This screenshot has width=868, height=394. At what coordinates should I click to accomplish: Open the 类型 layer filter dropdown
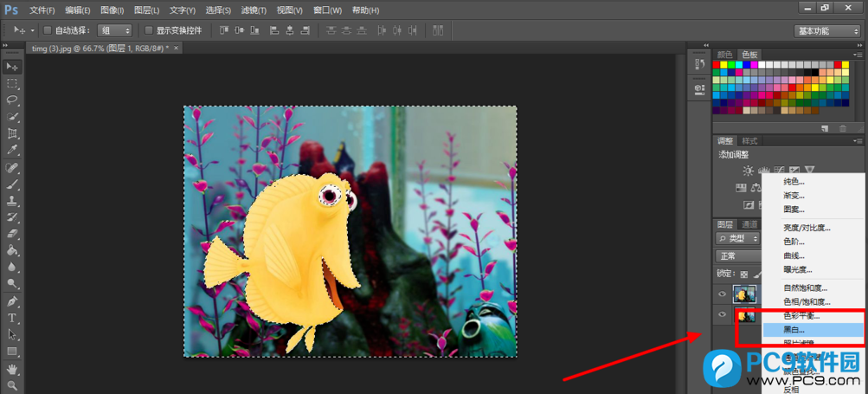(x=738, y=238)
